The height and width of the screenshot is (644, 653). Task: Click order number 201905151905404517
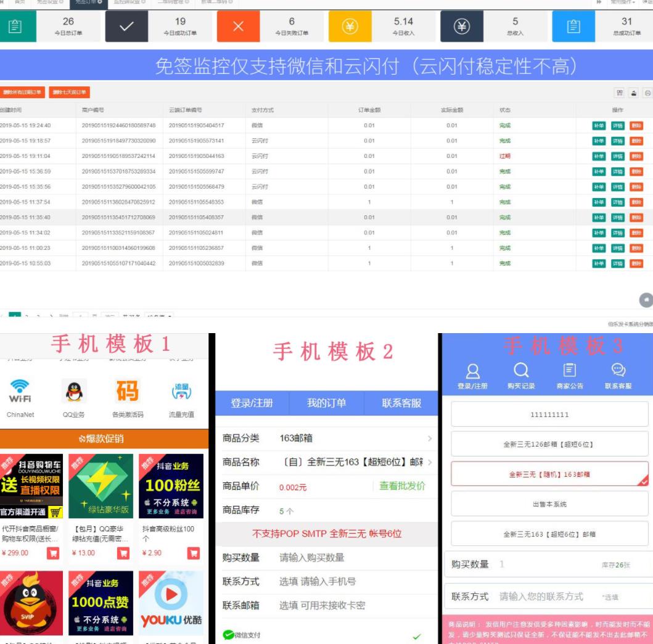pyautogui.click(x=196, y=125)
